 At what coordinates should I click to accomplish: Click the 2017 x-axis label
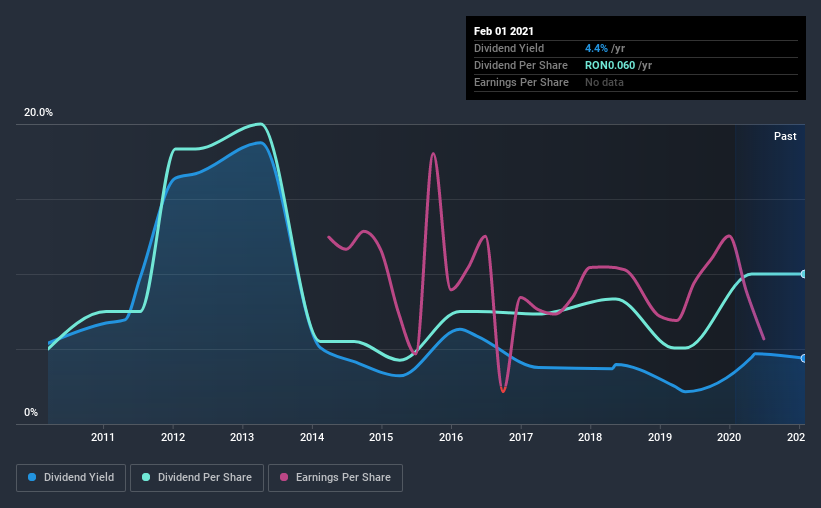tap(521, 437)
